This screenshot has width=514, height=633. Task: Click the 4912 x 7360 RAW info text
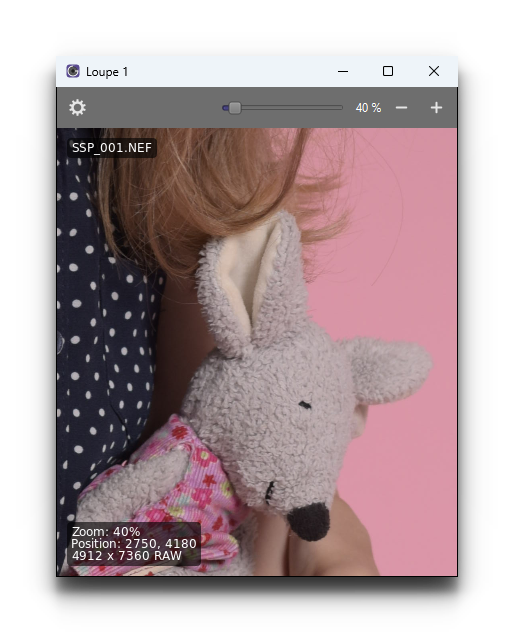[x=127, y=556]
